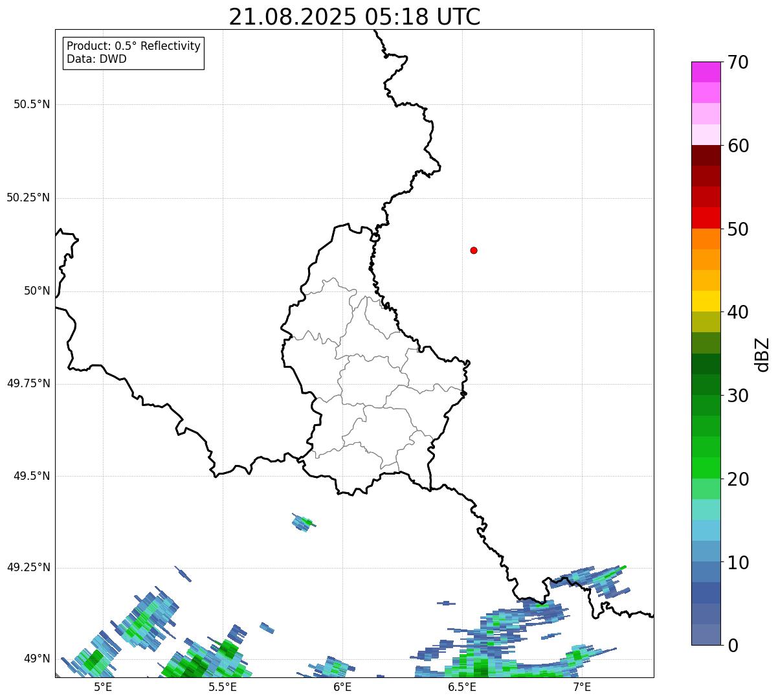
Task: Click the colorbar 60 tick label
Action: (738, 146)
